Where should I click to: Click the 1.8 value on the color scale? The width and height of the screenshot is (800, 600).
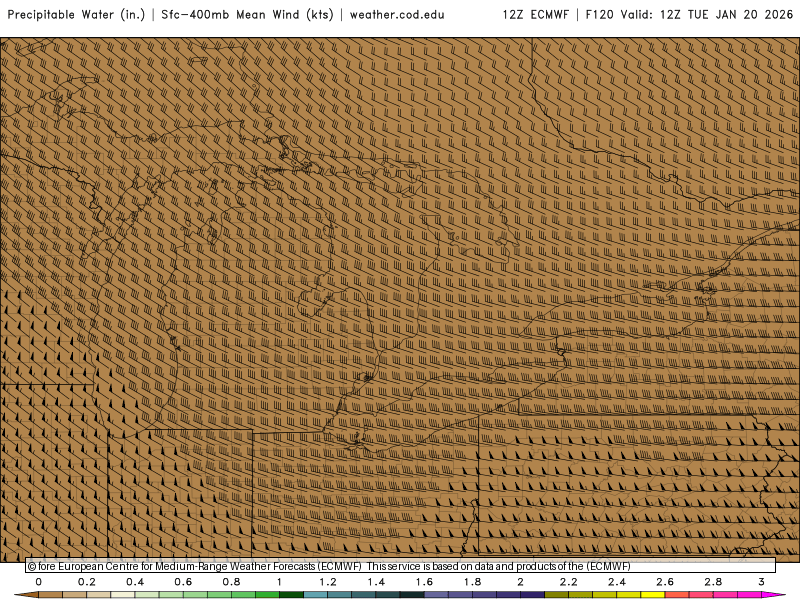click(472, 582)
